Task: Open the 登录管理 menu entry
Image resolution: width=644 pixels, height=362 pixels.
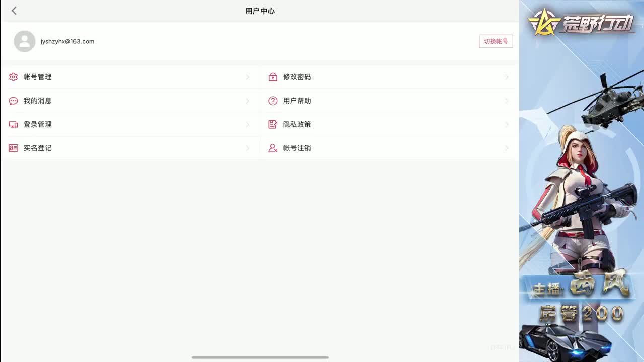Action: (x=130, y=124)
